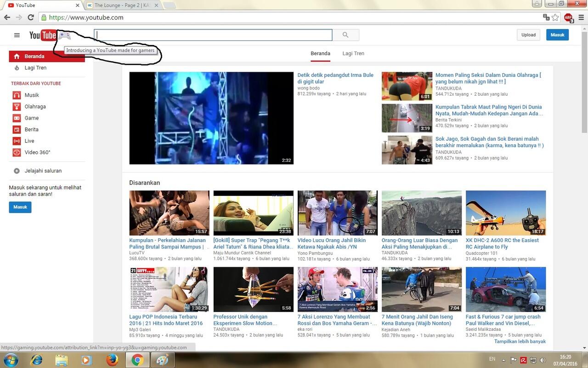588x368 pixels.
Task: Click the volume icon in system tray
Action: tap(543, 360)
